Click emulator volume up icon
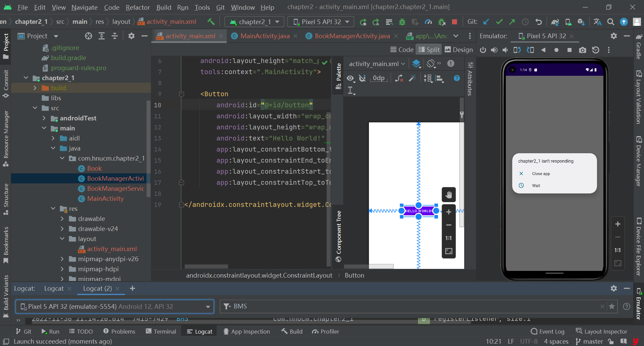644x346 pixels. point(494,50)
